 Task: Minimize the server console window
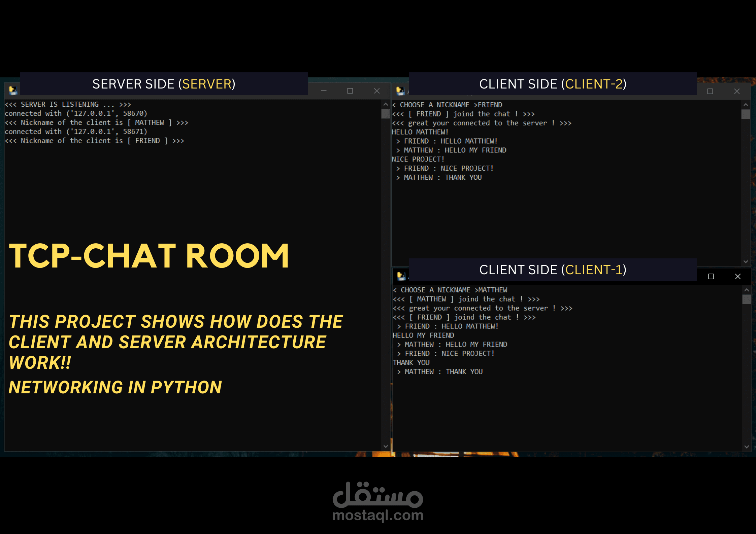(324, 91)
